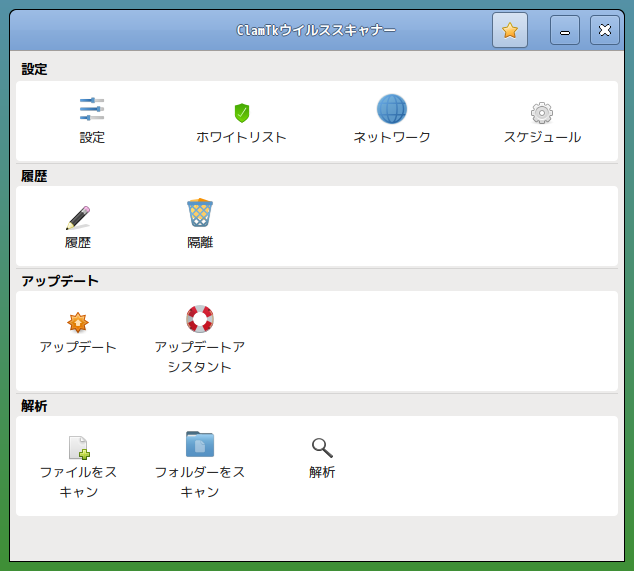
Task: Click the ファイルをスキャン document icon
Action: [79, 447]
